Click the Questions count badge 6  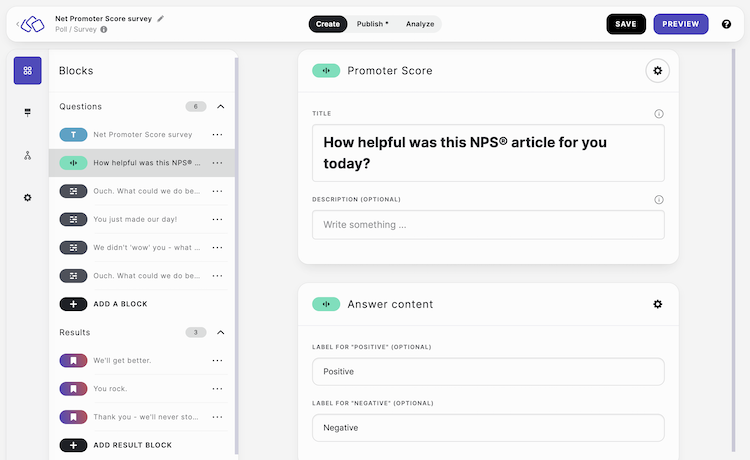coord(196,107)
